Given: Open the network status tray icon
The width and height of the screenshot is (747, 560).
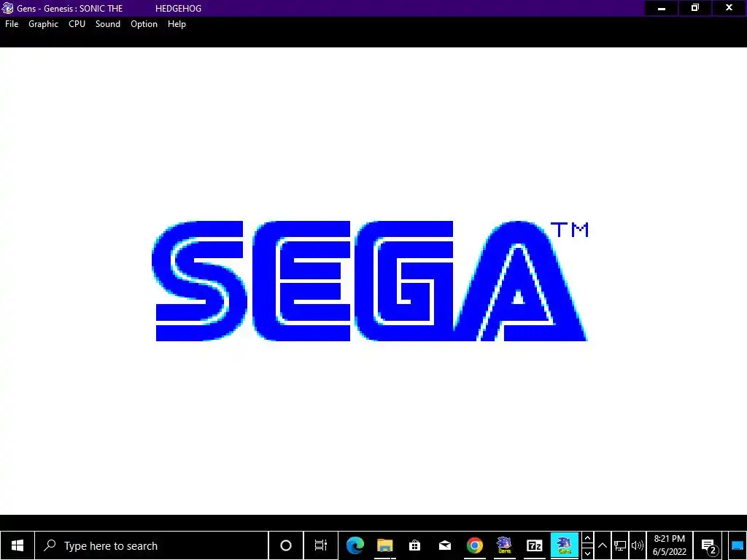Looking at the screenshot, I should coord(620,545).
